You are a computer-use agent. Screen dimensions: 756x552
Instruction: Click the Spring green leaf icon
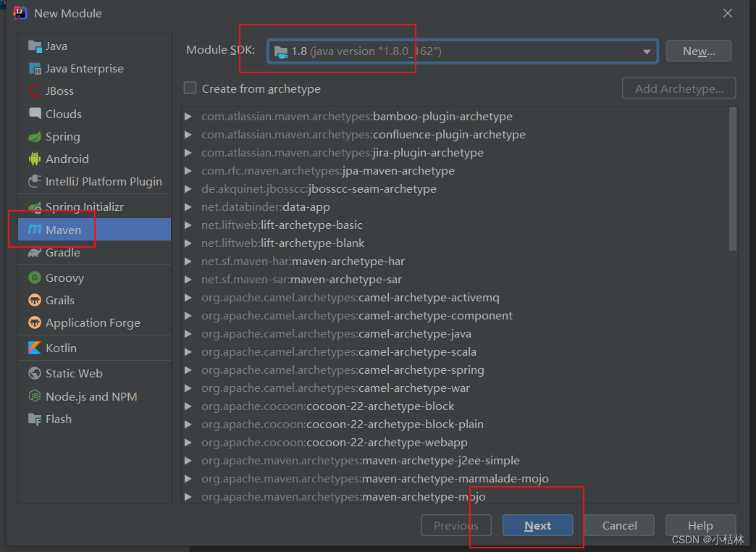(x=35, y=137)
